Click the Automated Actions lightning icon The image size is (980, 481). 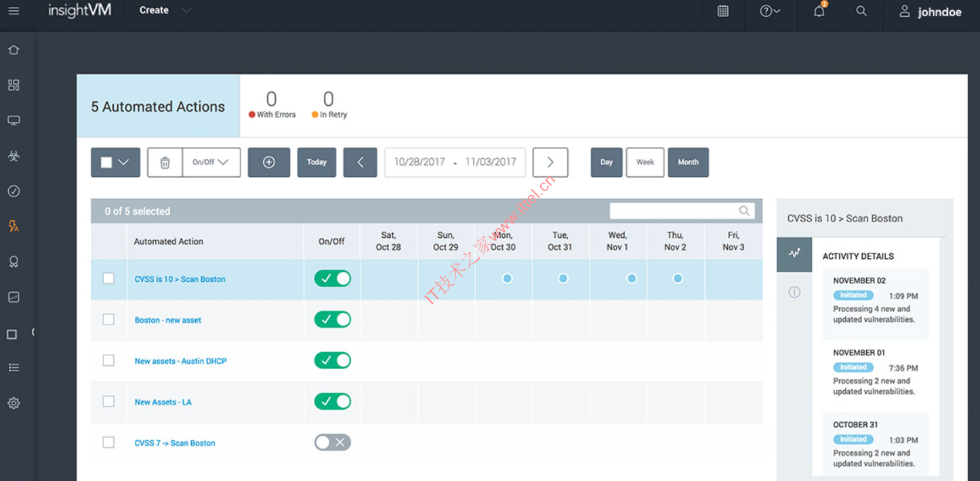pos(14,226)
